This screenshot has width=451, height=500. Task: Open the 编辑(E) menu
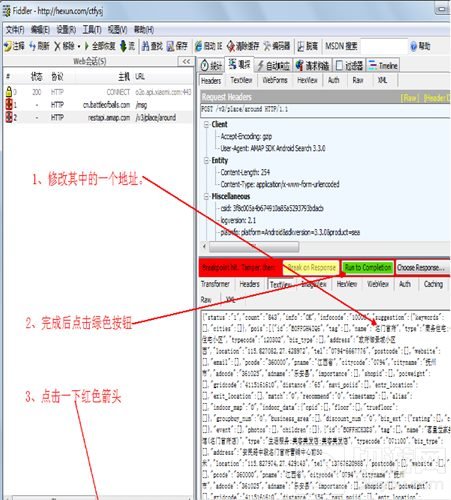pos(40,30)
